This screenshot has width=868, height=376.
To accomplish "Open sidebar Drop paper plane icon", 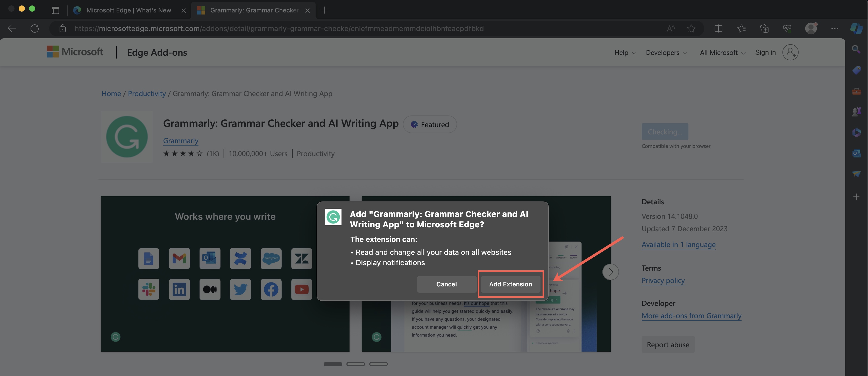I will 856,174.
